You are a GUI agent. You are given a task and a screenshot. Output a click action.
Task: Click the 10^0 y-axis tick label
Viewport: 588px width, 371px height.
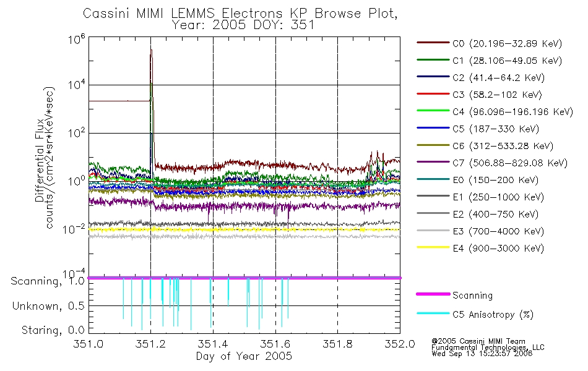point(77,181)
